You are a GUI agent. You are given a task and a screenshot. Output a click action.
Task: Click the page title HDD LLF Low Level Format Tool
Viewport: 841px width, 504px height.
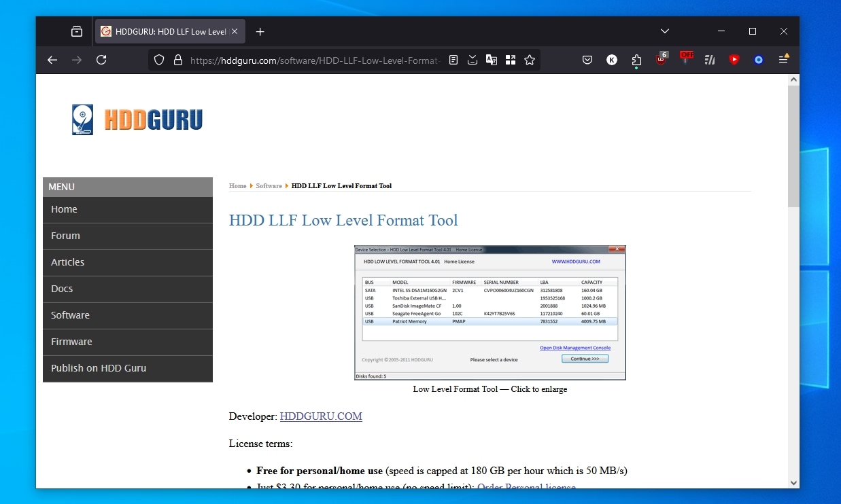(343, 220)
